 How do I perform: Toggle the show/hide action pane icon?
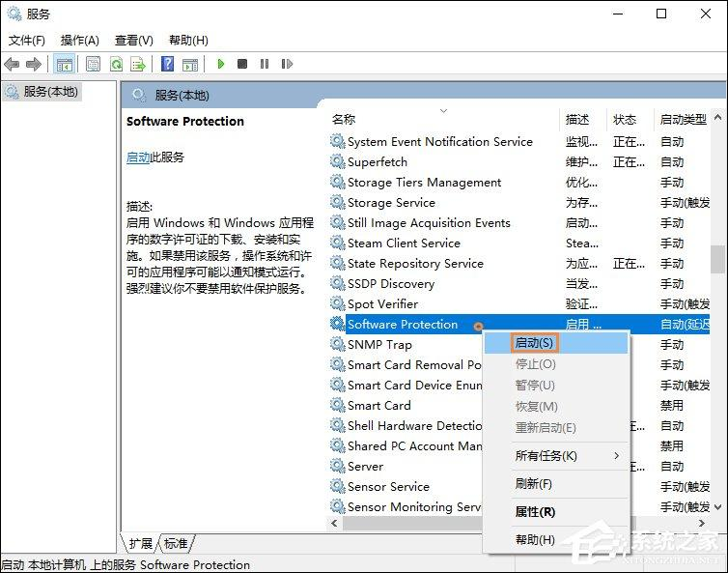[x=190, y=64]
